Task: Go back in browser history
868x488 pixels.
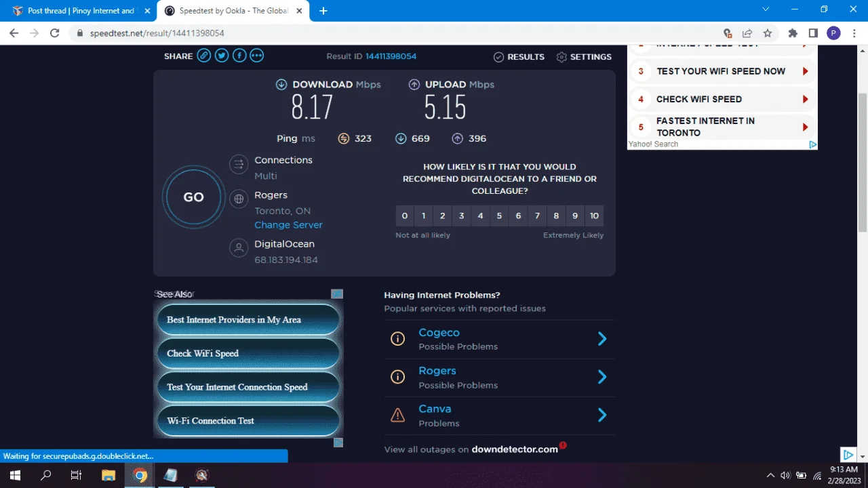Action: tap(14, 33)
